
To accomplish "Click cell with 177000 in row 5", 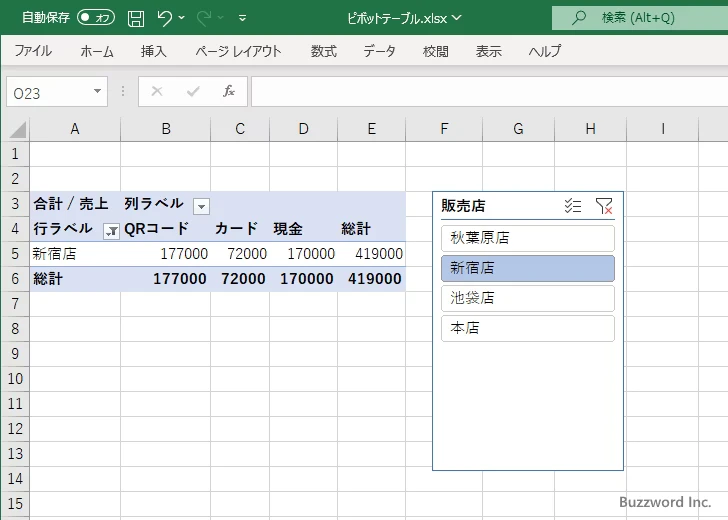I will coord(166,254).
